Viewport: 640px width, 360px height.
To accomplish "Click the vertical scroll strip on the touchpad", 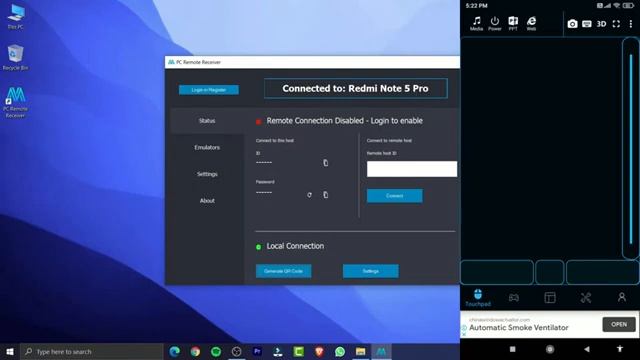I will click(x=631, y=148).
